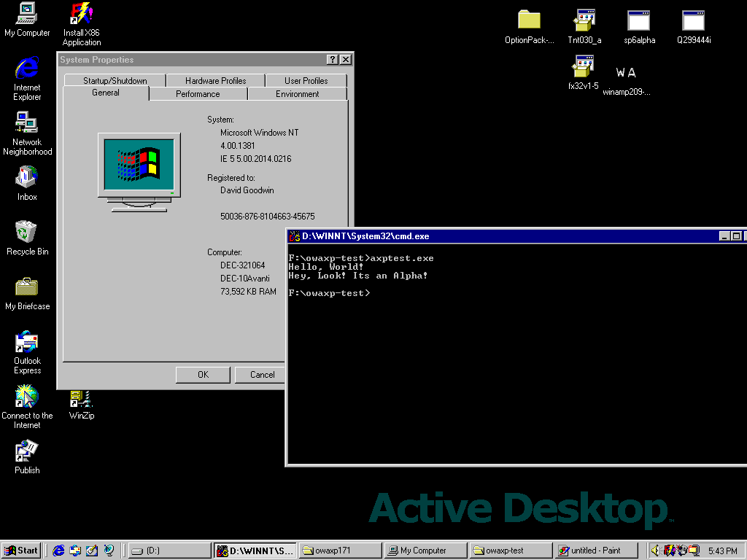Click the 'Hello, World!' console line
Image resolution: width=747 pixels, height=560 pixels.
[x=326, y=267]
